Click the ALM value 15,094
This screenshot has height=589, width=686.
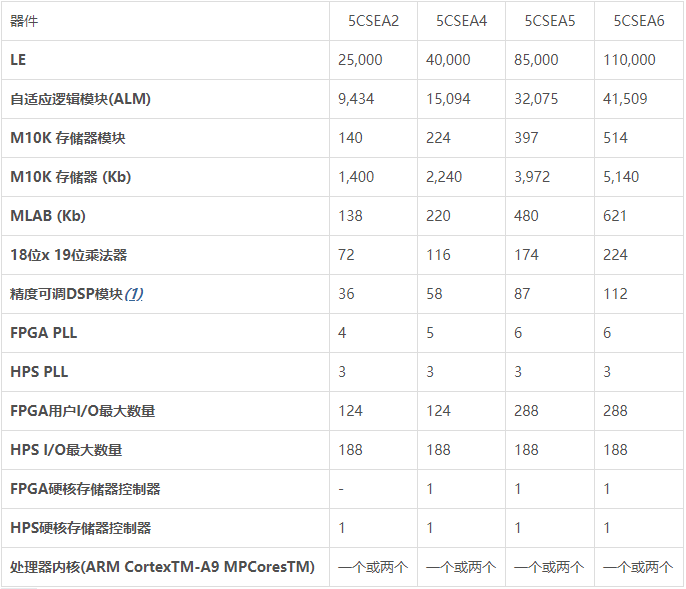[448, 99]
